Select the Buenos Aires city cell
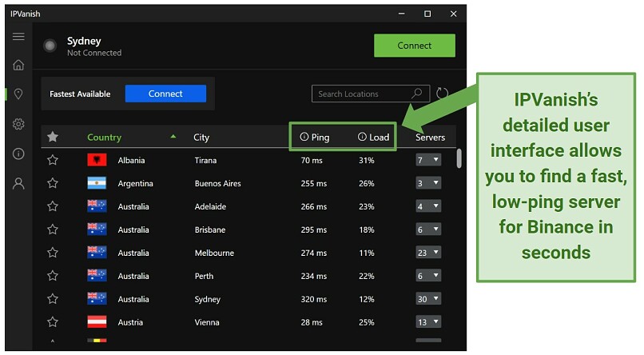This screenshot has width=644, height=355. coord(217,183)
